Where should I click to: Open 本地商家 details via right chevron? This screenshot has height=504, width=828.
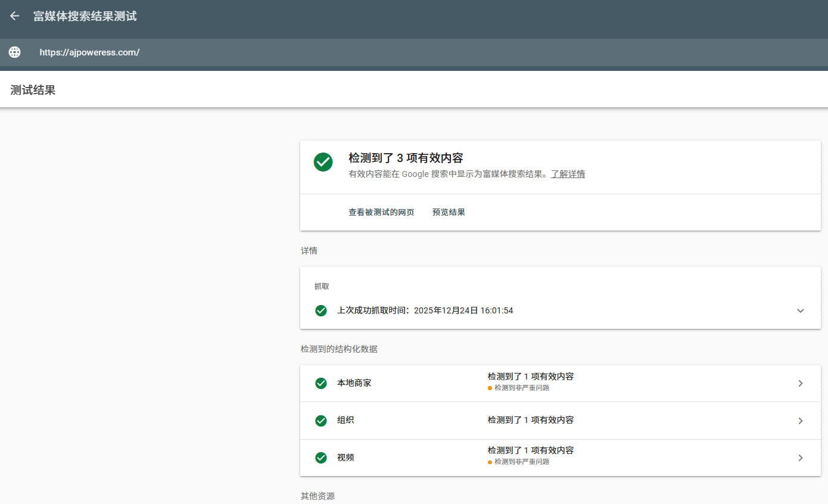click(800, 384)
